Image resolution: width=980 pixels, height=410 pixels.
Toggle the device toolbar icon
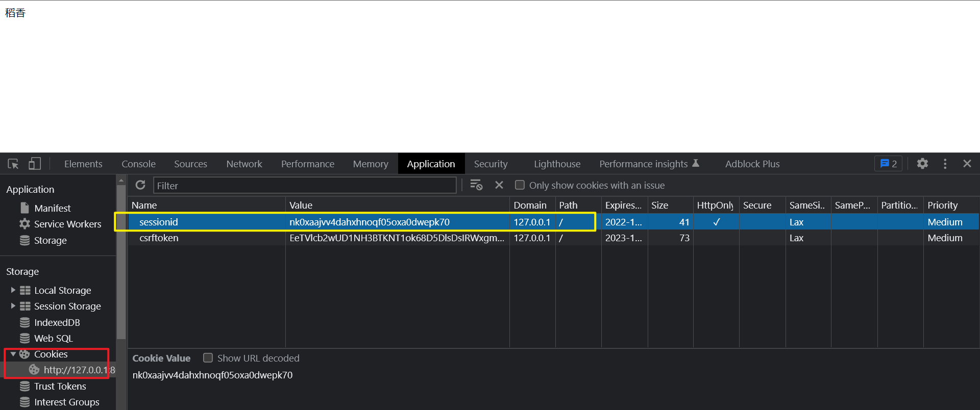pos(35,164)
